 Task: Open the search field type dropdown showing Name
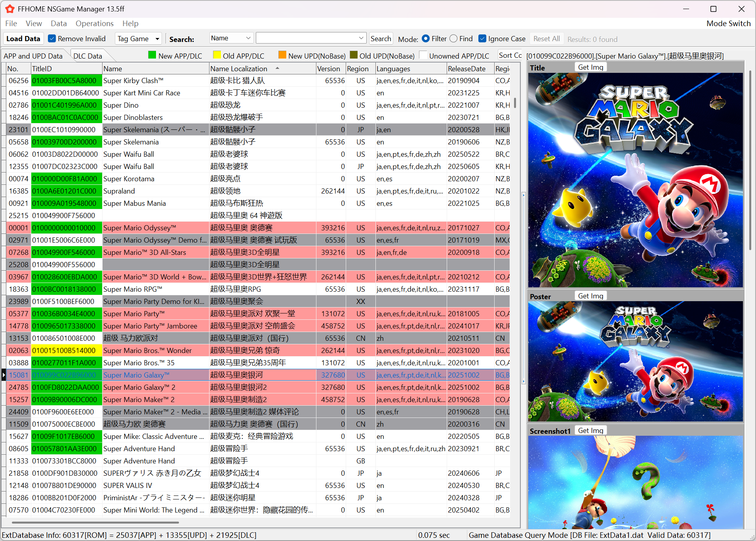pos(231,38)
